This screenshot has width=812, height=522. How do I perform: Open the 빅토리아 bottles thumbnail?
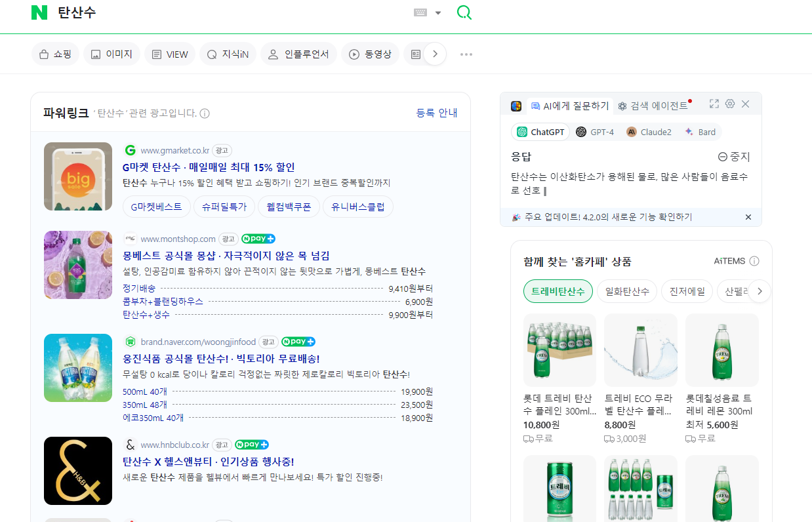coord(78,368)
